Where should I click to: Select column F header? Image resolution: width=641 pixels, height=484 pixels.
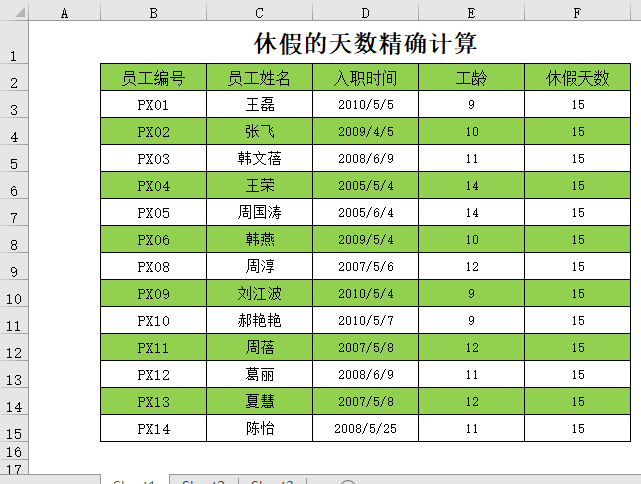[x=577, y=11]
